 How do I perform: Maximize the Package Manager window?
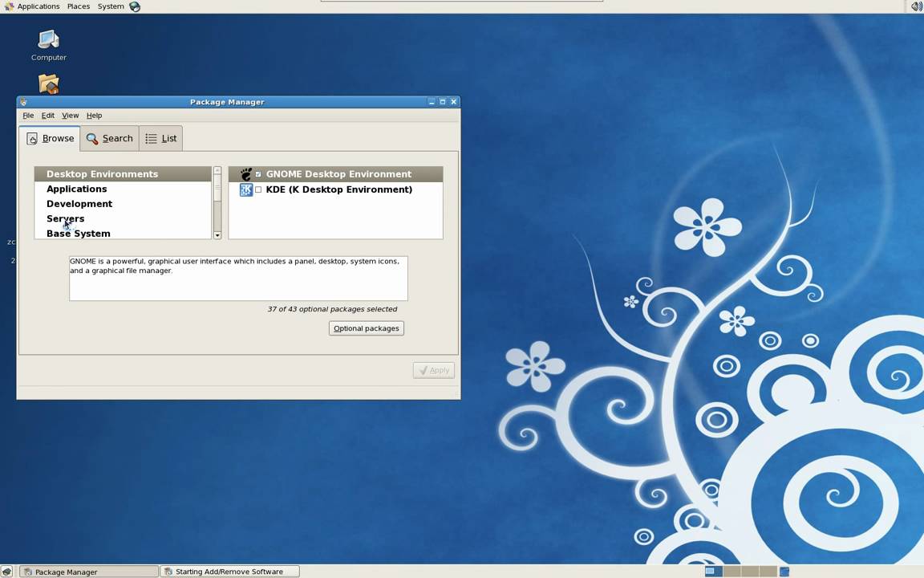click(443, 102)
